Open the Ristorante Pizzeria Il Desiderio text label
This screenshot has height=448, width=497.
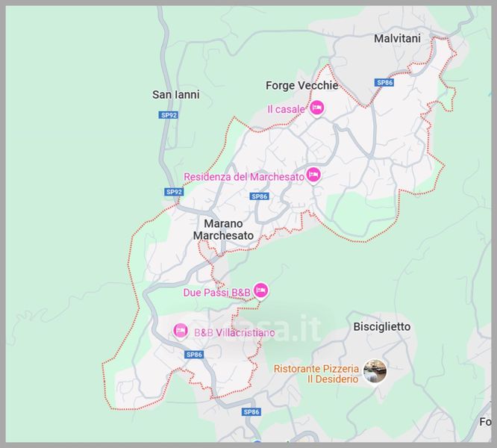coord(316,374)
